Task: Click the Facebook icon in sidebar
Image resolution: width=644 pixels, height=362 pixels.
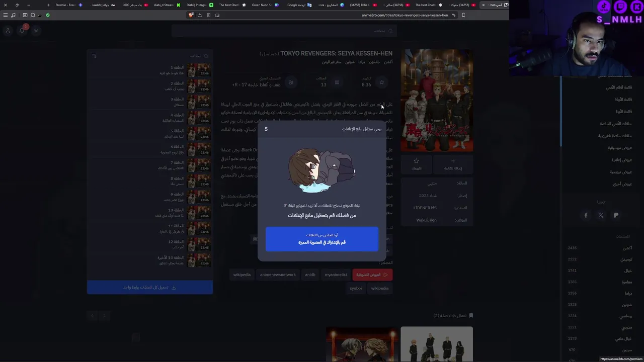Action: coord(586,215)
